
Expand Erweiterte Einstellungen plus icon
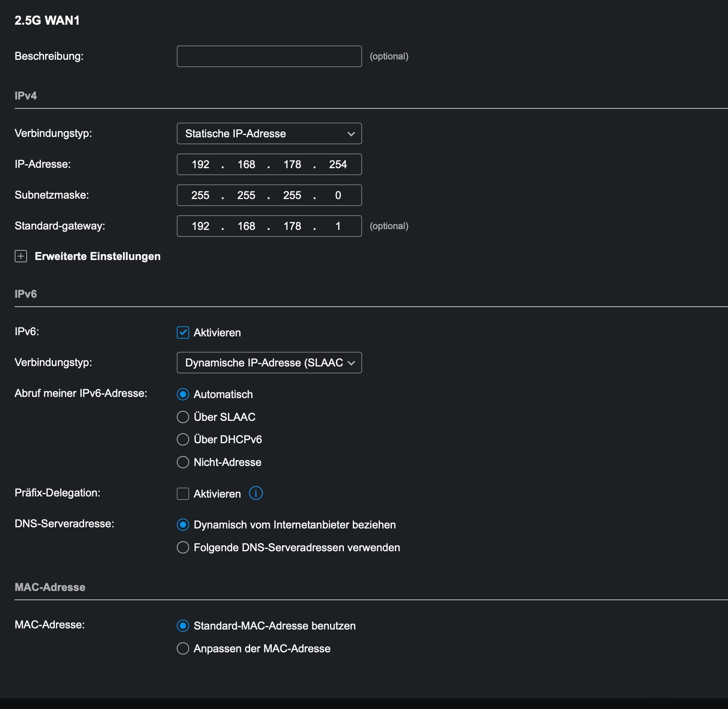21,256
